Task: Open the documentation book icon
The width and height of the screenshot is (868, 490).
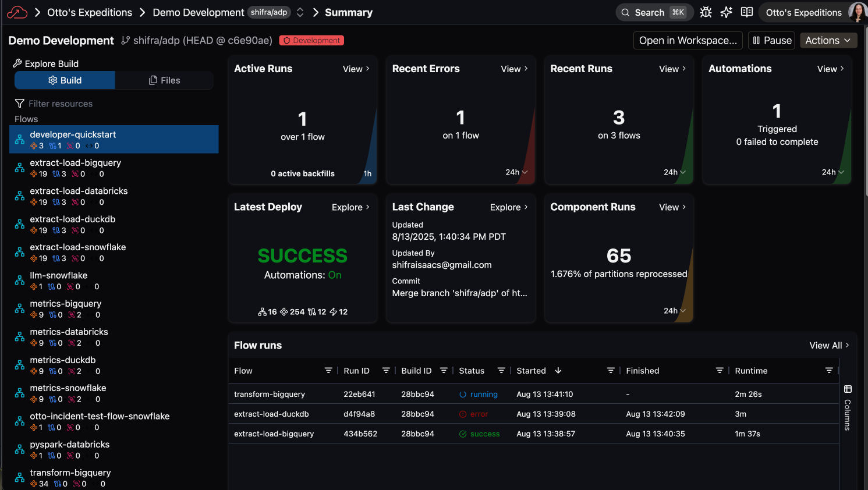Action: click(x=747, y=12)
